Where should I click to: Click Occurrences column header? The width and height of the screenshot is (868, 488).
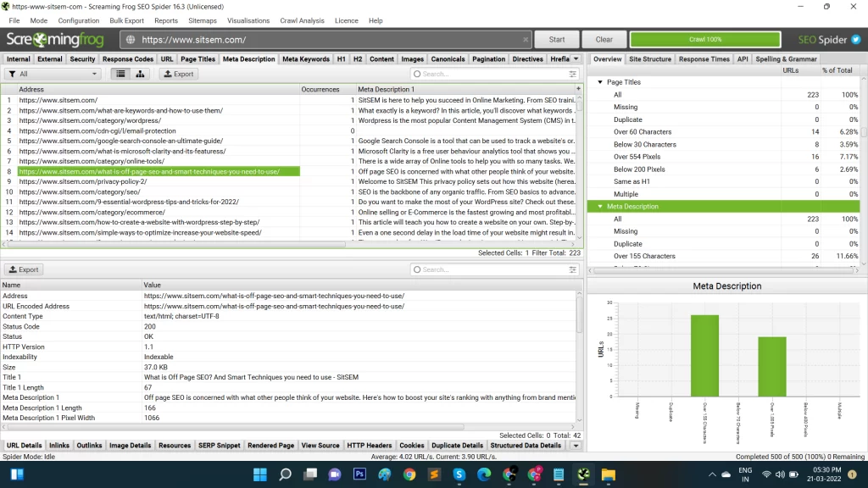point(327,89)
